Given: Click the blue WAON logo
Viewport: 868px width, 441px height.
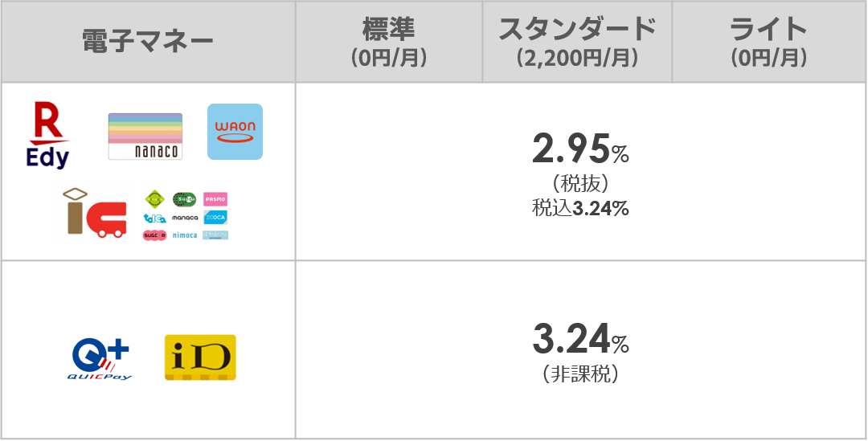Looking at the screenshot, I should coord(235,132).
